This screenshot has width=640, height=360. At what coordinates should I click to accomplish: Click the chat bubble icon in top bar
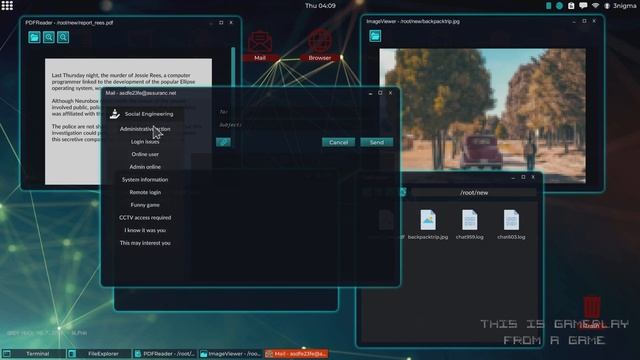[x=583, y=6]
